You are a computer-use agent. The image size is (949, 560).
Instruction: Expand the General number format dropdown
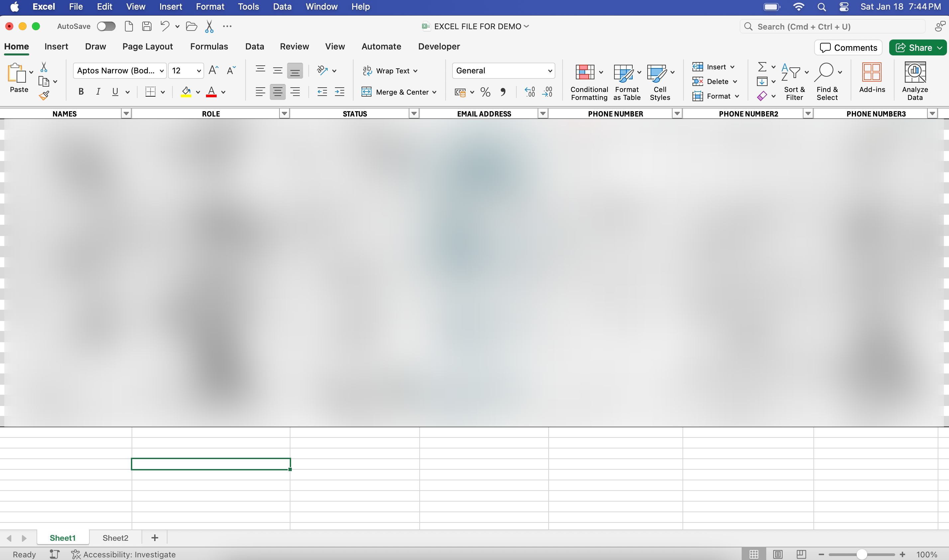click(550, 71)
